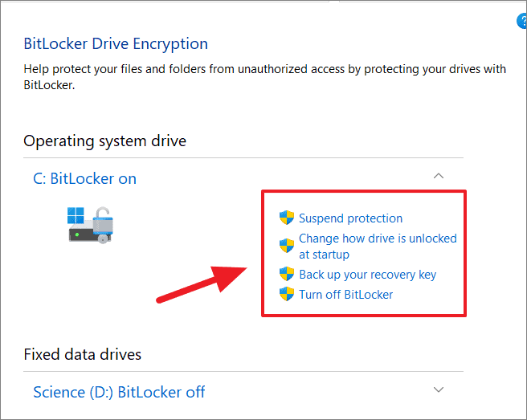
Task: Click the BitLocker Drive Encryption page title
Action: tap(116, 44)
